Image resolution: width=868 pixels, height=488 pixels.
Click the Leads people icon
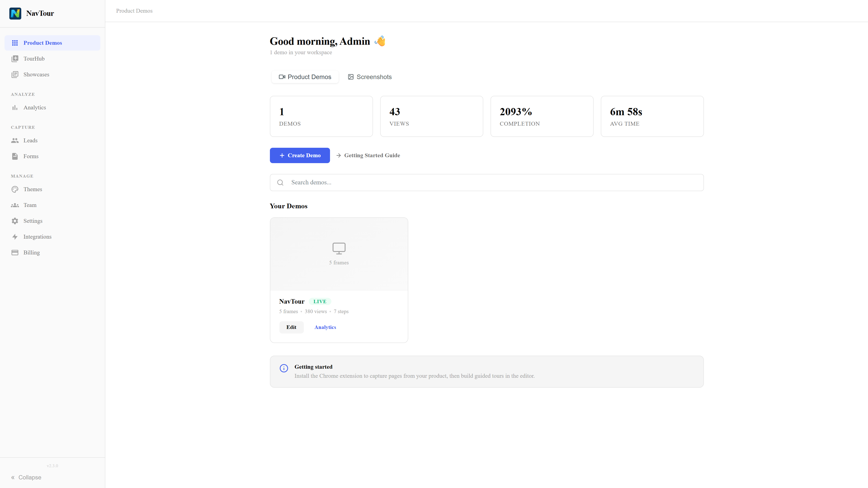tap(15, 141)
